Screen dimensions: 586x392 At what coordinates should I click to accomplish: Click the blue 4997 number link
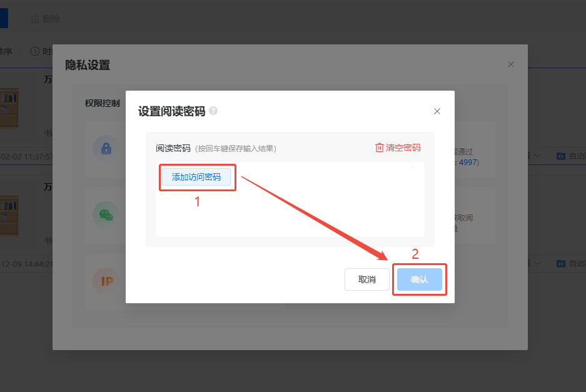pos(468,162)
